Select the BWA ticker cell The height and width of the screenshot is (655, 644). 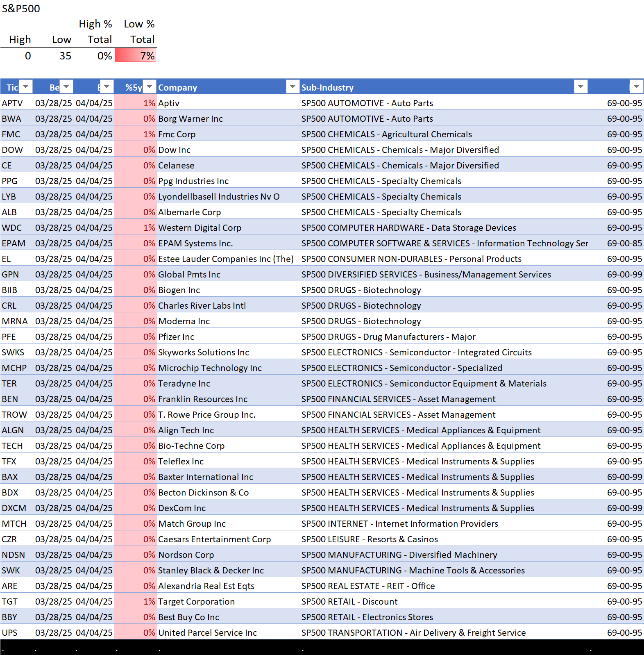[x=17, y=118]
